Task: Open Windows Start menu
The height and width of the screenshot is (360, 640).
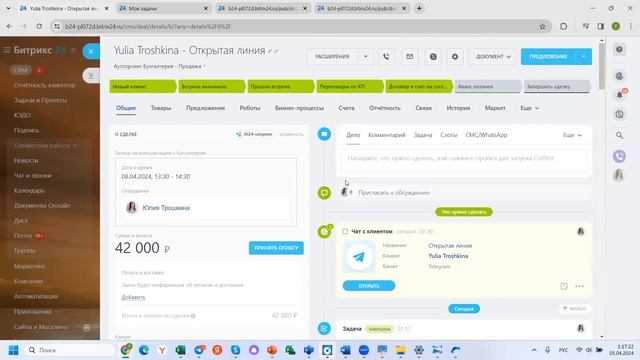Action: (x=13, y=350)
